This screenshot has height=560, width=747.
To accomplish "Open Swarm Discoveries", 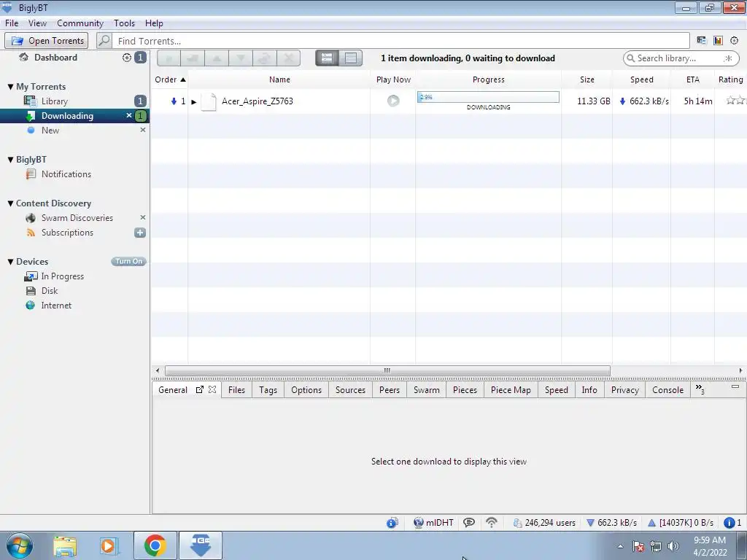I will (77, 217).
